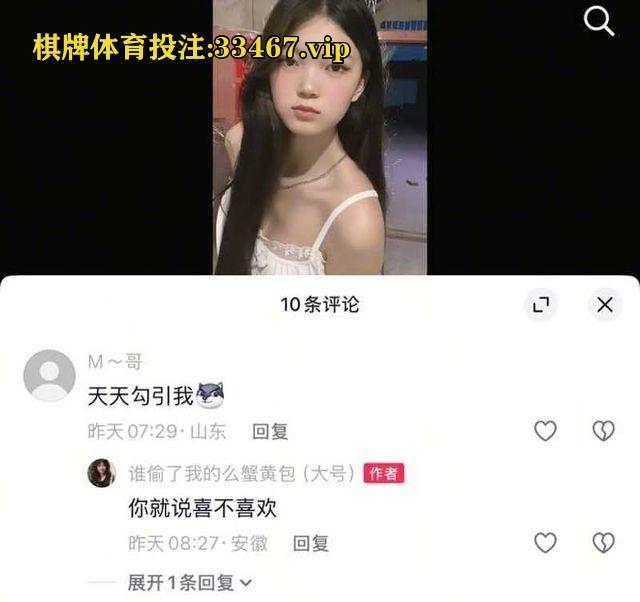Tap the wolf emoji in comment

210,395
